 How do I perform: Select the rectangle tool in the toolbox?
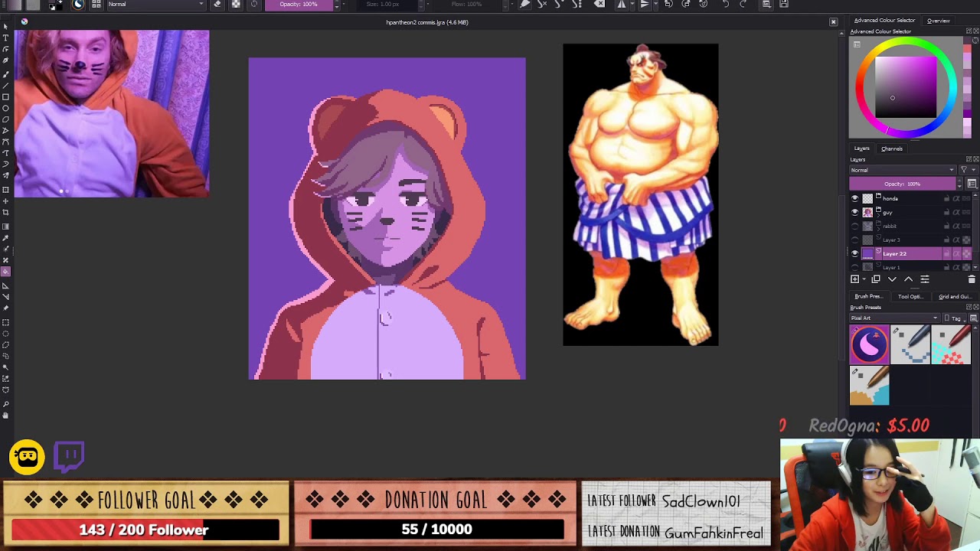point(5,97)
